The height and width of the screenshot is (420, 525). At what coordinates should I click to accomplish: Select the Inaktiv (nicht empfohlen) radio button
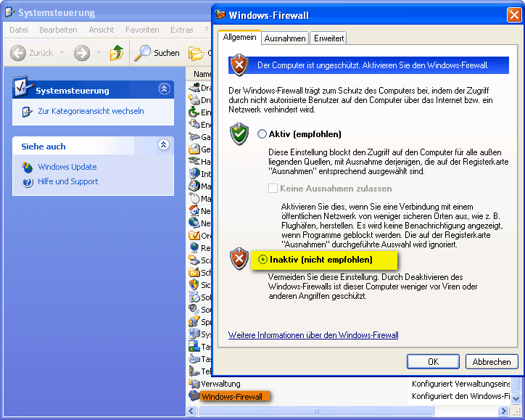coord(262,260)
